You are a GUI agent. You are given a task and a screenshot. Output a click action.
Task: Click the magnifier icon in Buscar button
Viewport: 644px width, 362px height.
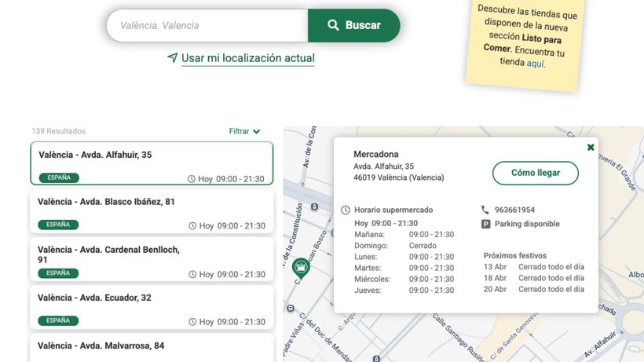(333, 25)
